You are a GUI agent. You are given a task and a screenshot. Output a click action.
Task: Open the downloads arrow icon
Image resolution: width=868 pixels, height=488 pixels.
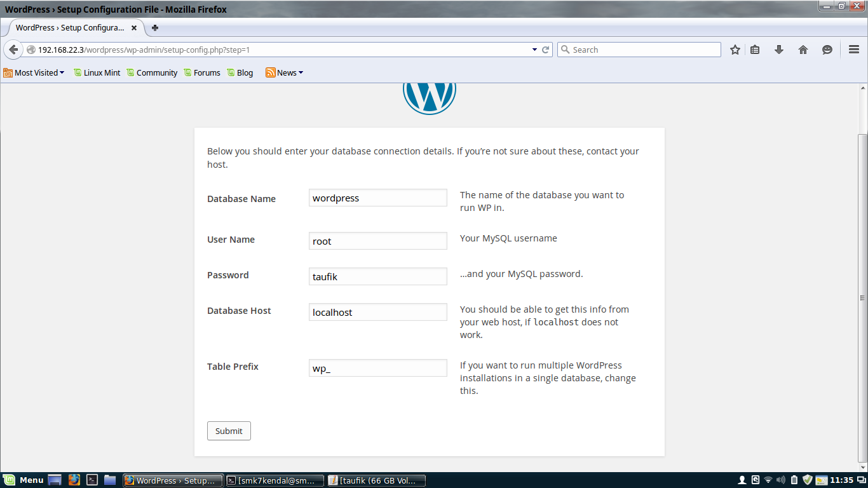[x=779, y=50]
